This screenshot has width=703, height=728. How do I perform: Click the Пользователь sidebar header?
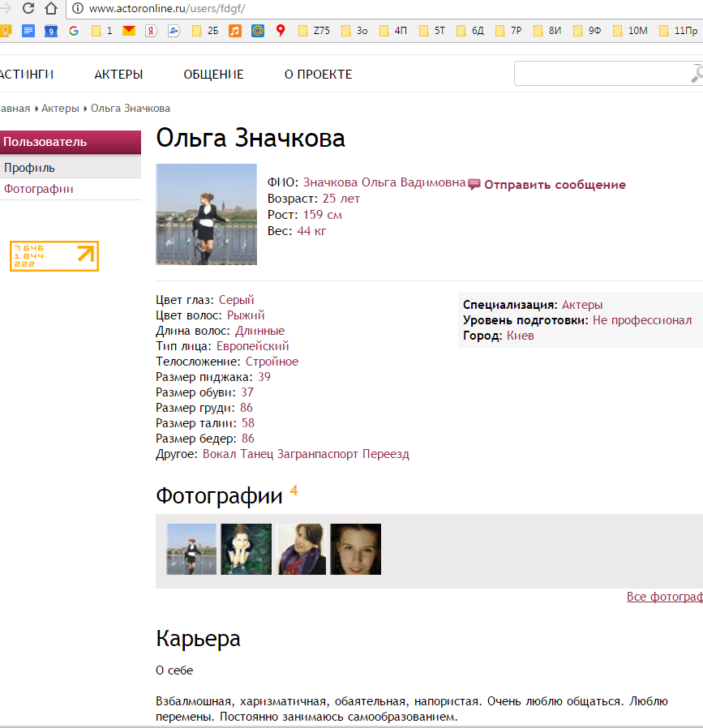[x=71, y=142]
